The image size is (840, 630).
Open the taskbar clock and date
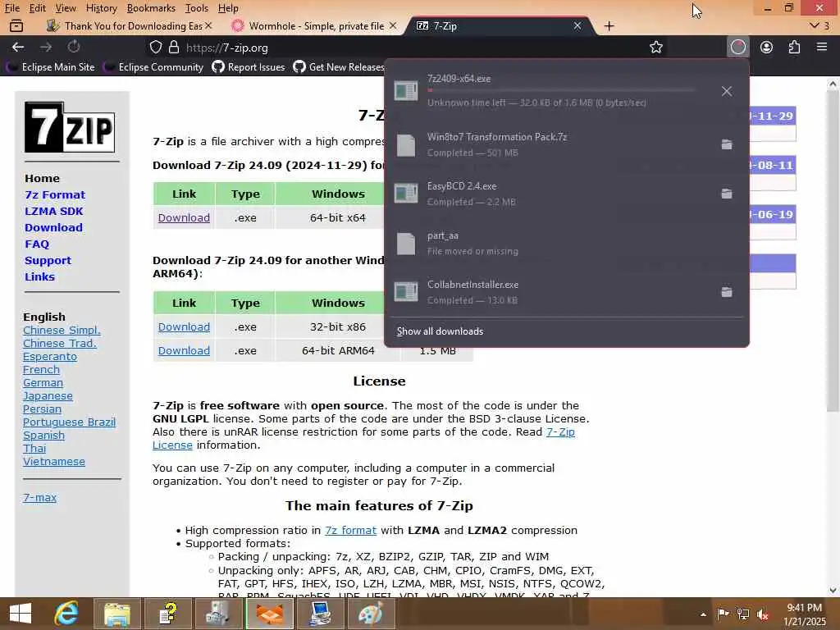pyautogui.click(x=804, y=614)
